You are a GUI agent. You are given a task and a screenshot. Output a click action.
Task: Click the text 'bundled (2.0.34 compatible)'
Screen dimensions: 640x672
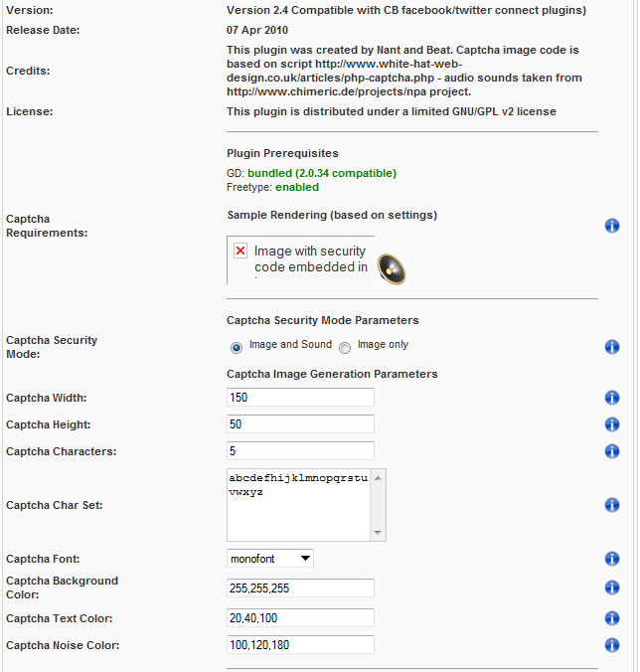click(x=322, y=173)
